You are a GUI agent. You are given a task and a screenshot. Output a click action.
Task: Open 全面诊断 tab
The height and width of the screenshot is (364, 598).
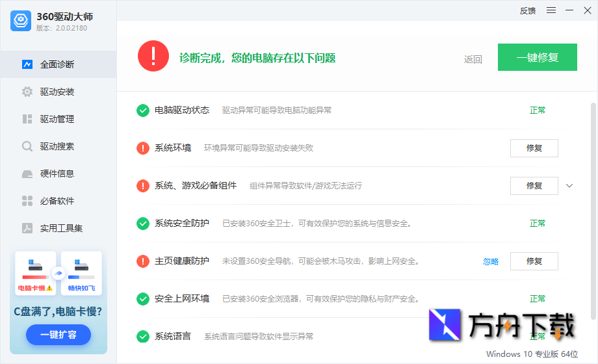point(58,64)
